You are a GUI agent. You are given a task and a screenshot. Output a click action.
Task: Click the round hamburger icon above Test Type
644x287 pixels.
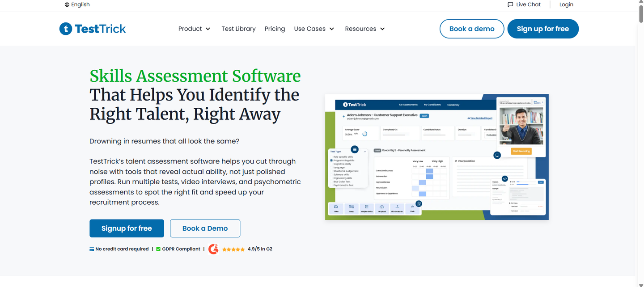point(355,149)
